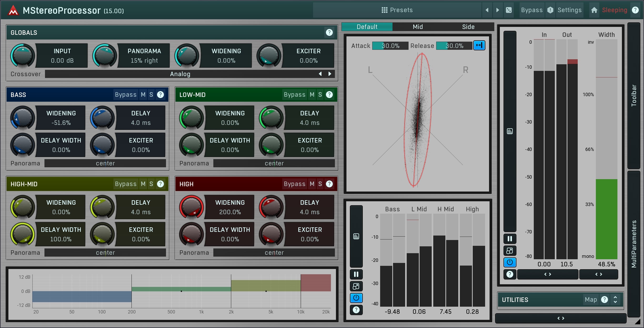Viewport: 644px width, 328px height.
Task: Disable the blue power toggle under band meters
Action: [x=356, y=298]
